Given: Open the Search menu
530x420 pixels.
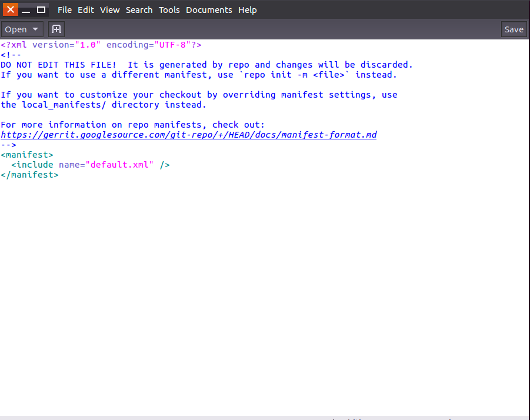Looking at the screenshot, I should click(x=139, y=10).
